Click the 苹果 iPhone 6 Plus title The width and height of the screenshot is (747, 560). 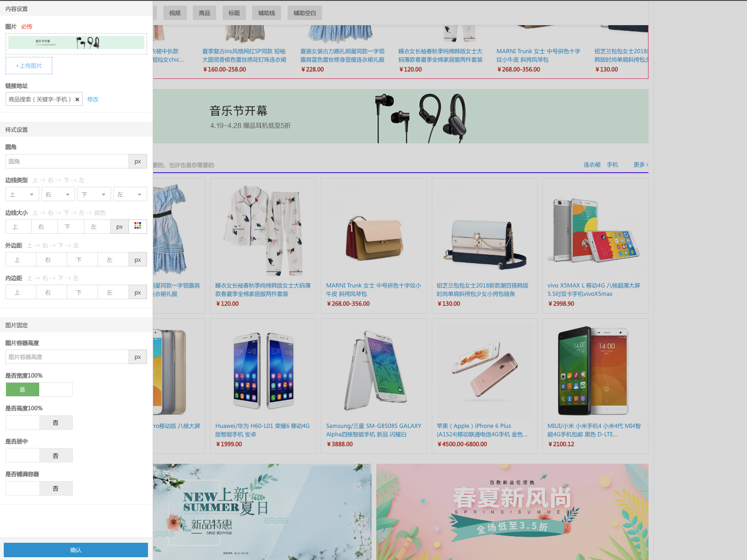[482, 430]
